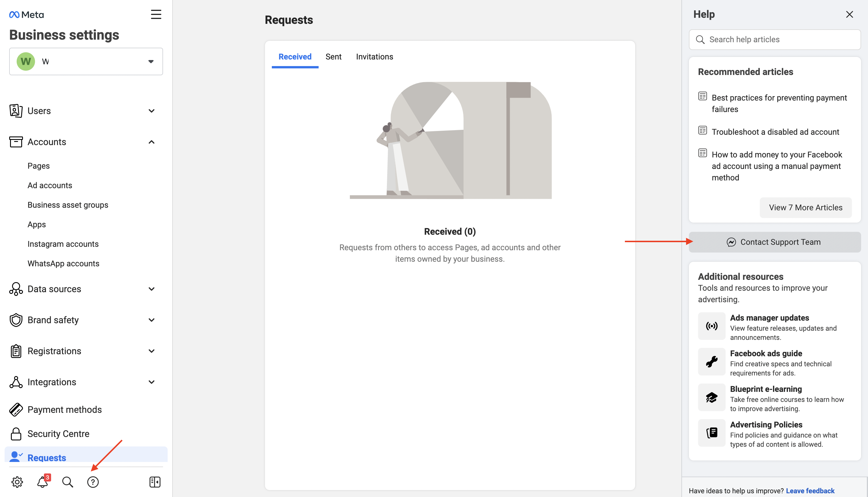Switch to the Invitations tab
868x497 pixels.
coord(375,57)
